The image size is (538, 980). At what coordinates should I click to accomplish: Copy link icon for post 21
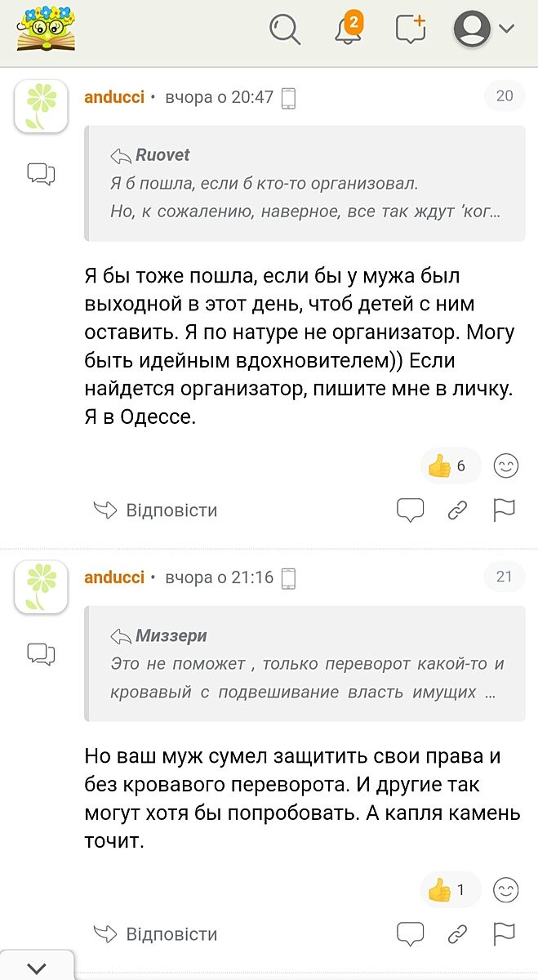coord(458,933)
